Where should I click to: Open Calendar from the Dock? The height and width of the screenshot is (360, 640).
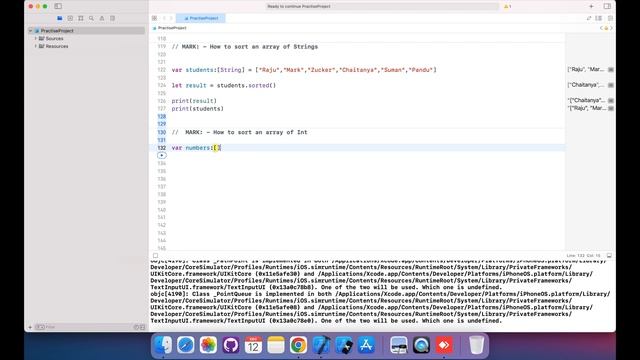tap(253, 345)
